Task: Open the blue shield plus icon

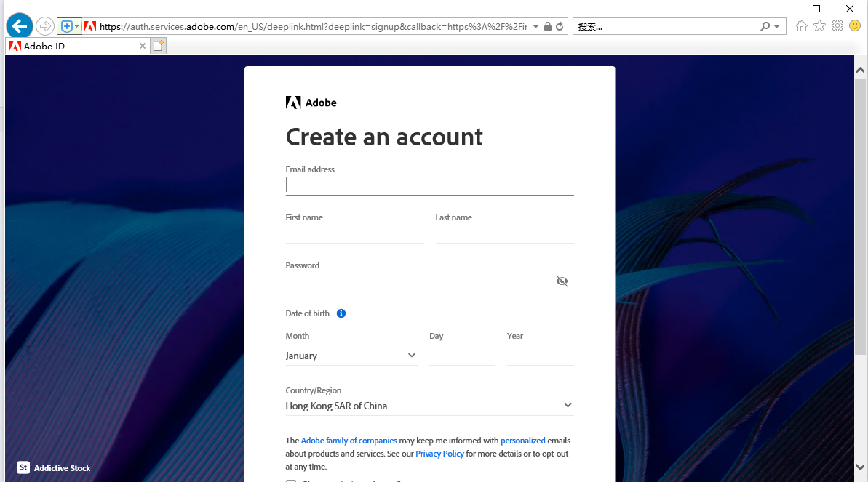Action: tap(66, 26)
